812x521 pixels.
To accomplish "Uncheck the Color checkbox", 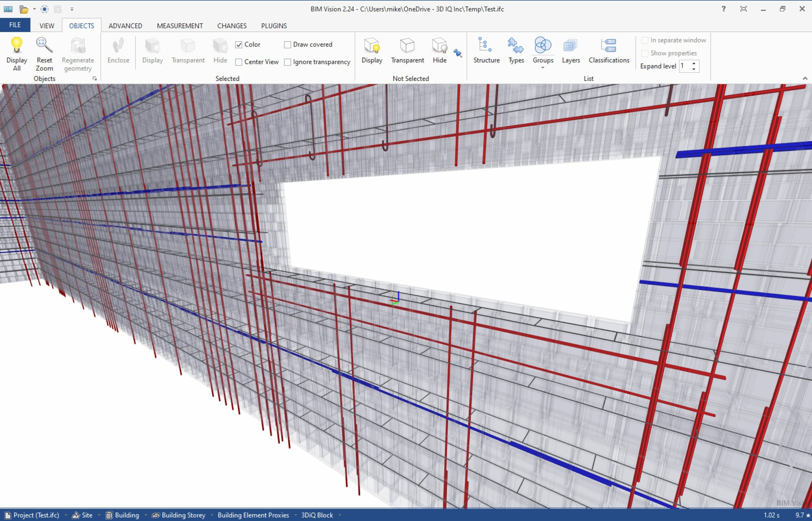I will point(239,45).
